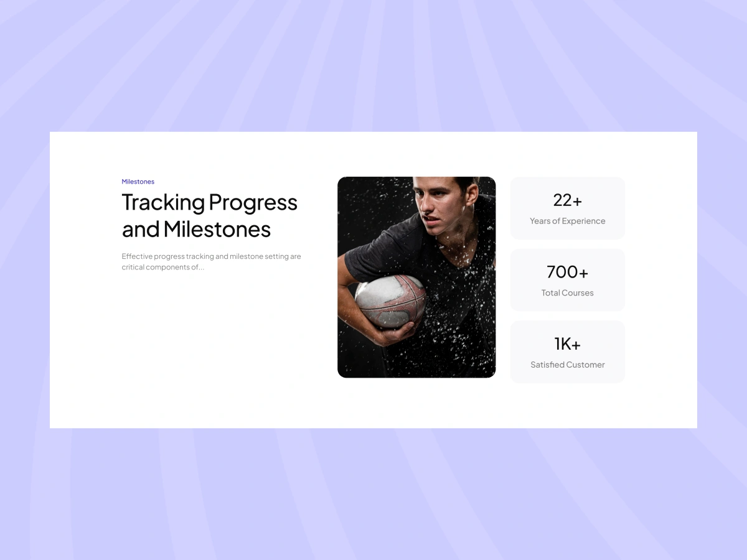The image size is (747, 560).
Task: Open the rugby player photo
Action: click(416, 277)
